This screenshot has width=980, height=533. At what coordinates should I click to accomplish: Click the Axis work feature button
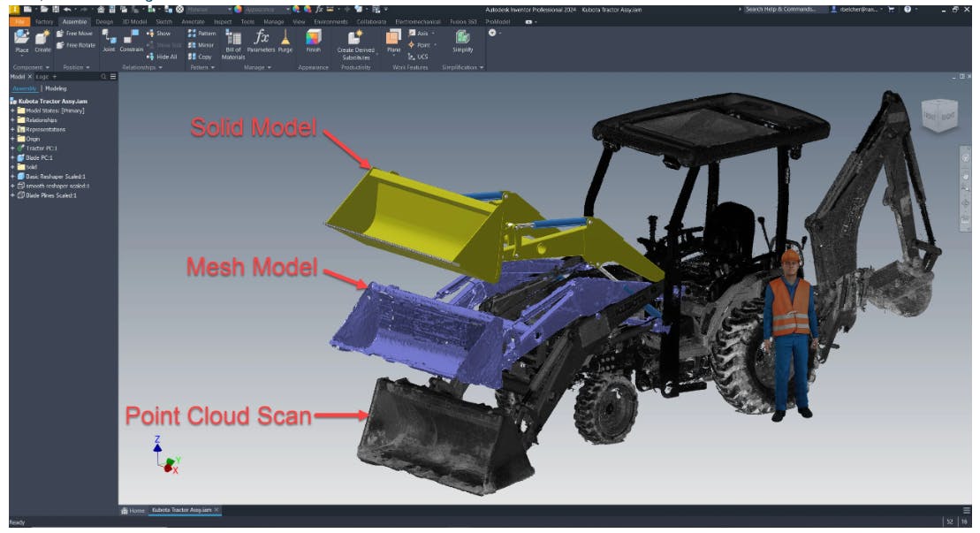pos(417,34)
